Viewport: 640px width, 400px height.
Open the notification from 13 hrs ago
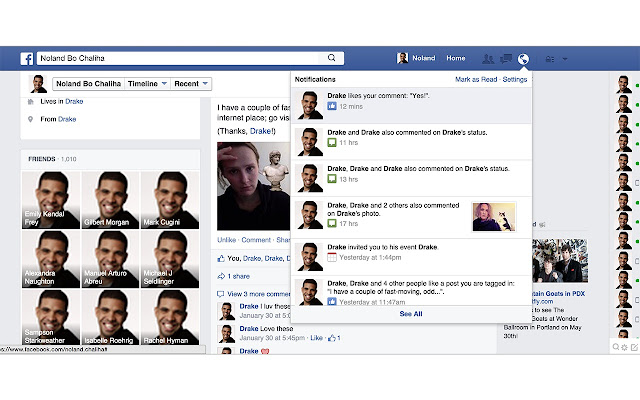[411, 178]
